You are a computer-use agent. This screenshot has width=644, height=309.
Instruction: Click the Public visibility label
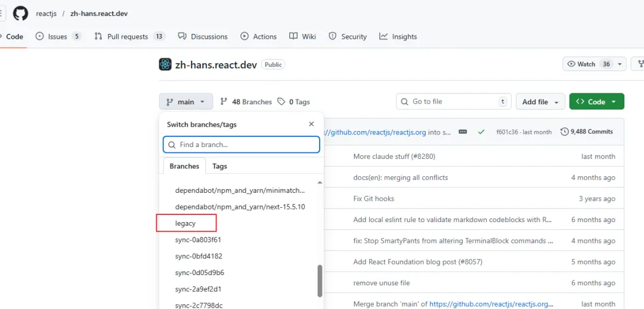273,64
